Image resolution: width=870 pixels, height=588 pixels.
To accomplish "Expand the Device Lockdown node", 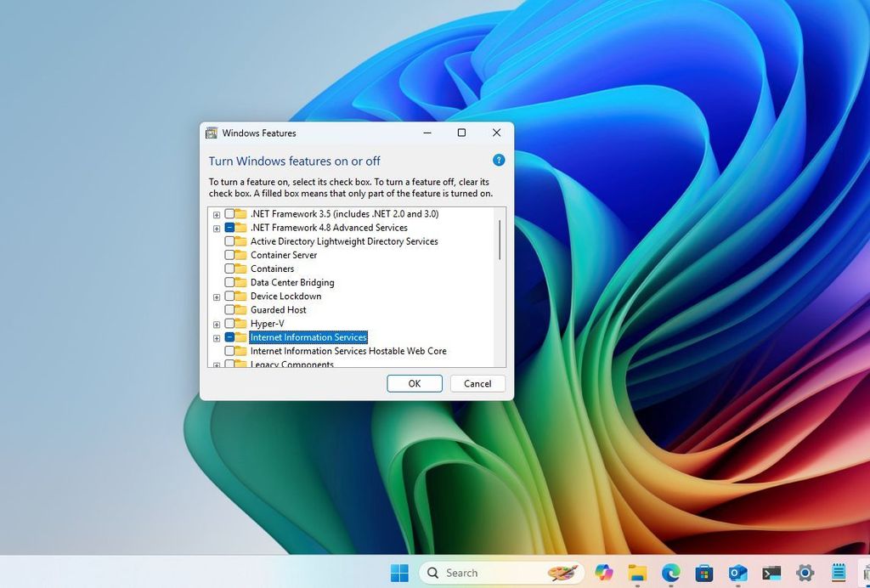I will point(216,297).
